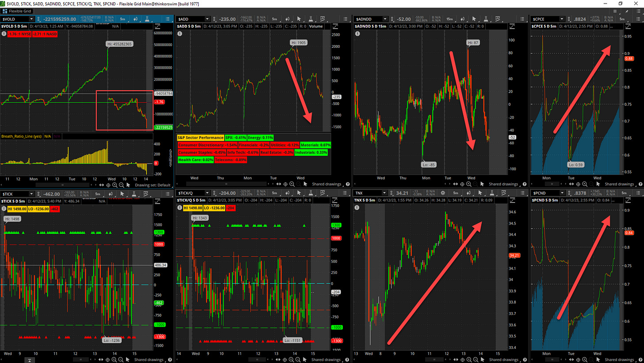The image size is (644, 363).
Task: Click zoom in magnifier below the $VOLD chart
Action: (115, 185)
